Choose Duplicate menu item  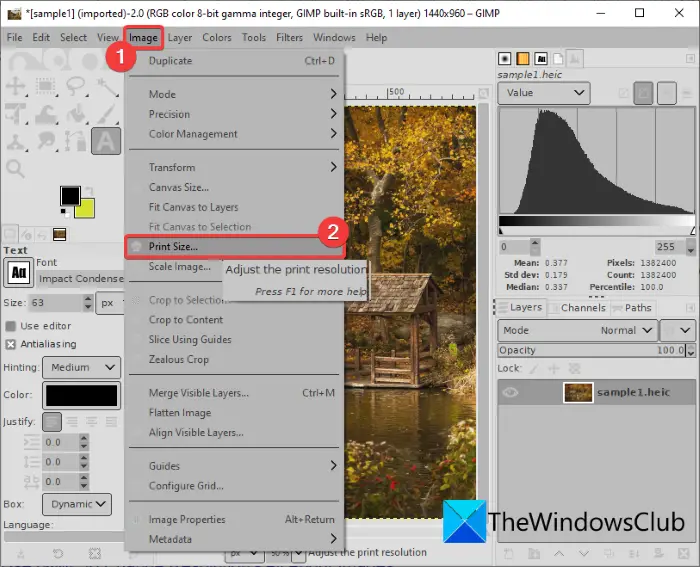click(x=234, y=61)
